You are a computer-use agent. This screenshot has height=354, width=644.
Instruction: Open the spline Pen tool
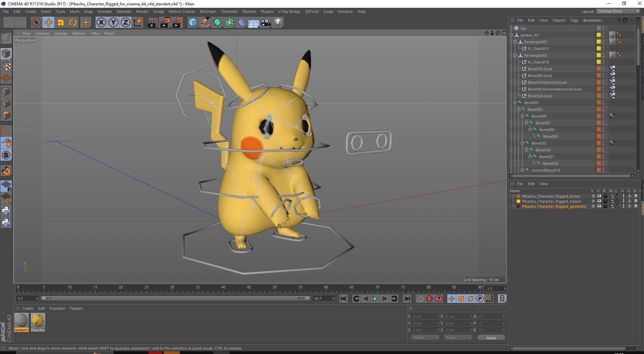pyautogui.click(x=205, y=23)
